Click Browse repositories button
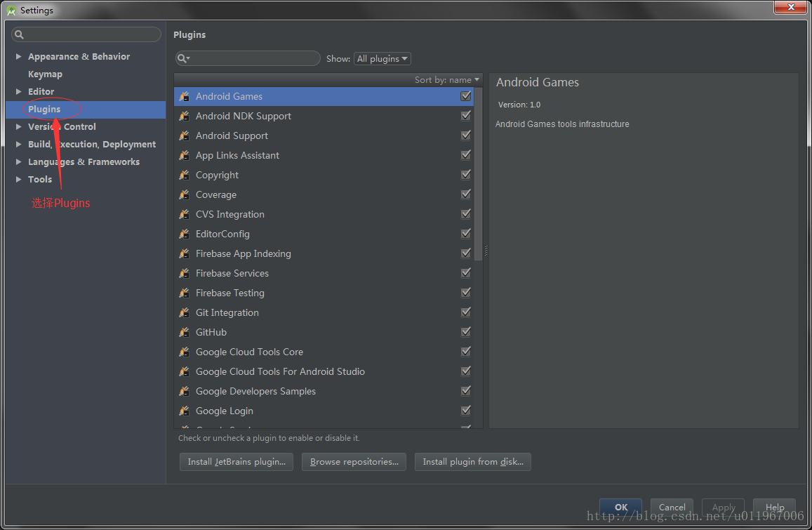Image resolution: width=812 pixels, height=530 pixels. [354, 462]
